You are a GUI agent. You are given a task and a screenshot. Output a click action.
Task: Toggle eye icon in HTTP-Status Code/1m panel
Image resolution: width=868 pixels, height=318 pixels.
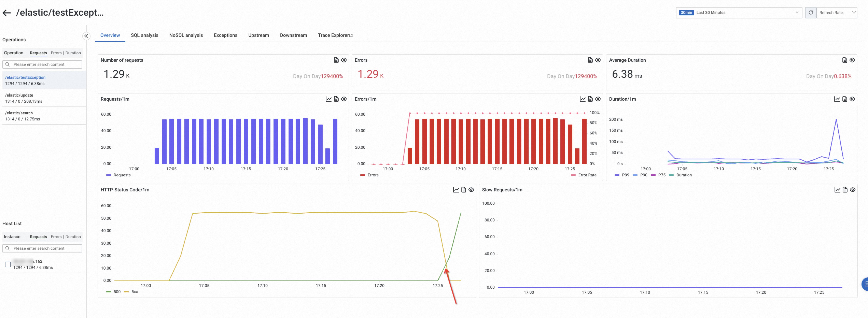point(471,190)
